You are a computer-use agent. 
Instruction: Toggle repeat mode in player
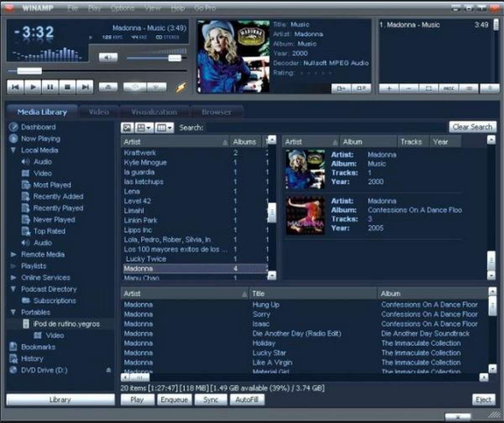click(156, 87)
